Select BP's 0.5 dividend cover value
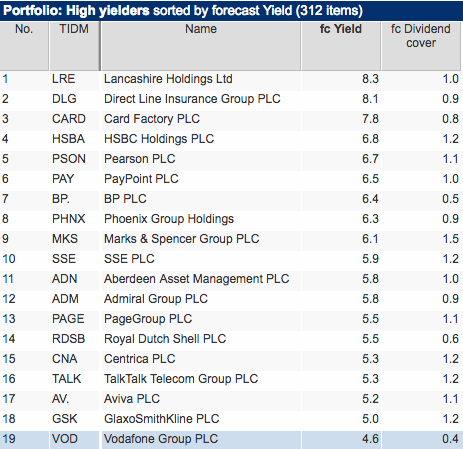 (451, 199)
